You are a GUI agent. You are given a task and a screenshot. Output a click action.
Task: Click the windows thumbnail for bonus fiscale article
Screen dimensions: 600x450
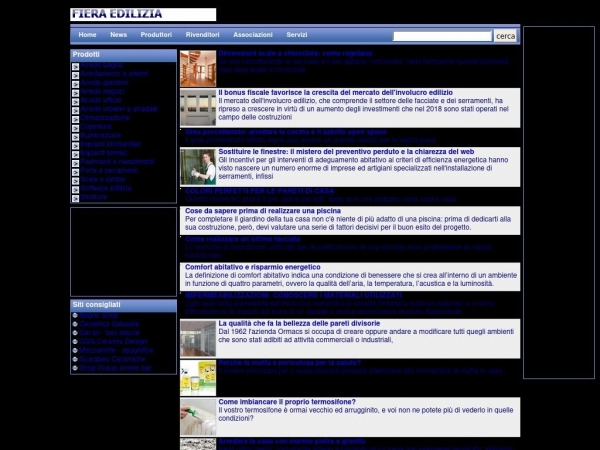198,108
